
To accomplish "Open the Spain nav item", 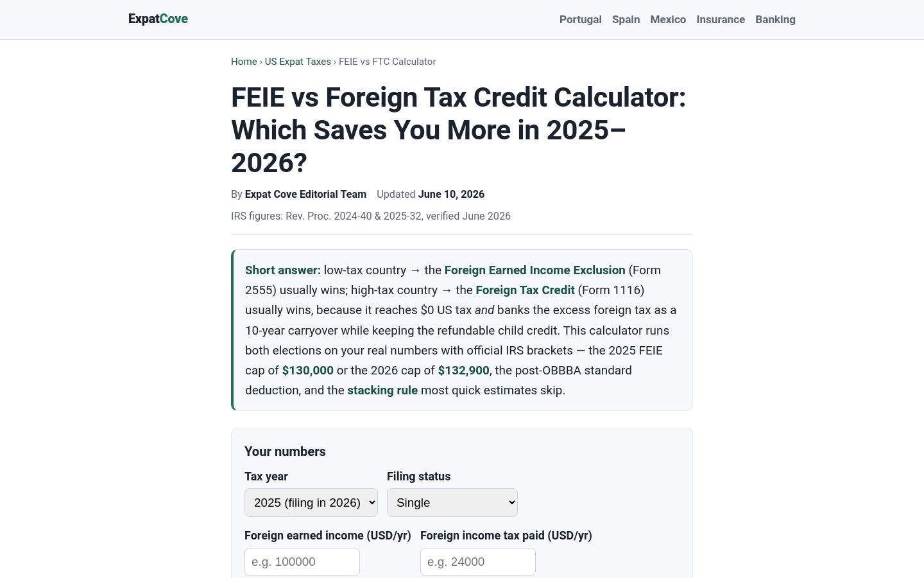I will (x=626, y=19).
